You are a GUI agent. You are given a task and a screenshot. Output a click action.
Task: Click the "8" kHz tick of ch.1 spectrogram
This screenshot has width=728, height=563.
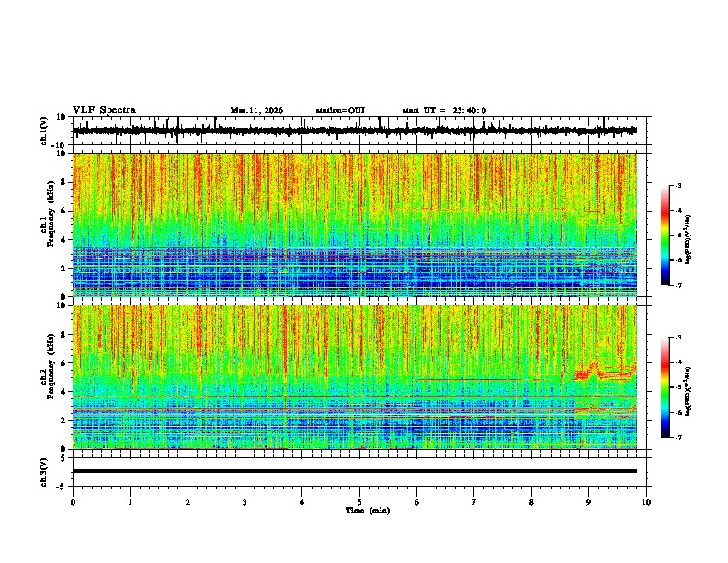63,182
